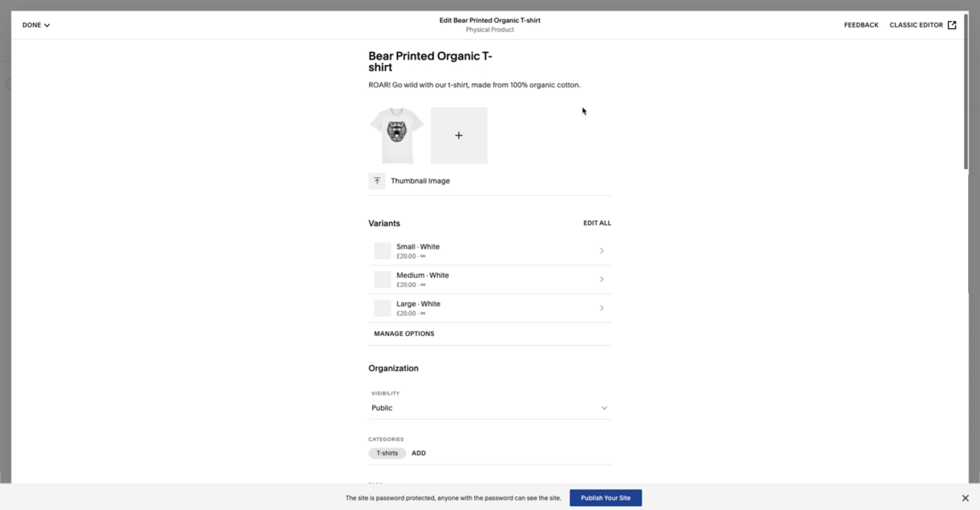This screenshot has height=510, width=980.
Task: Click the plus icon to add product image
Action: point(458,135)
